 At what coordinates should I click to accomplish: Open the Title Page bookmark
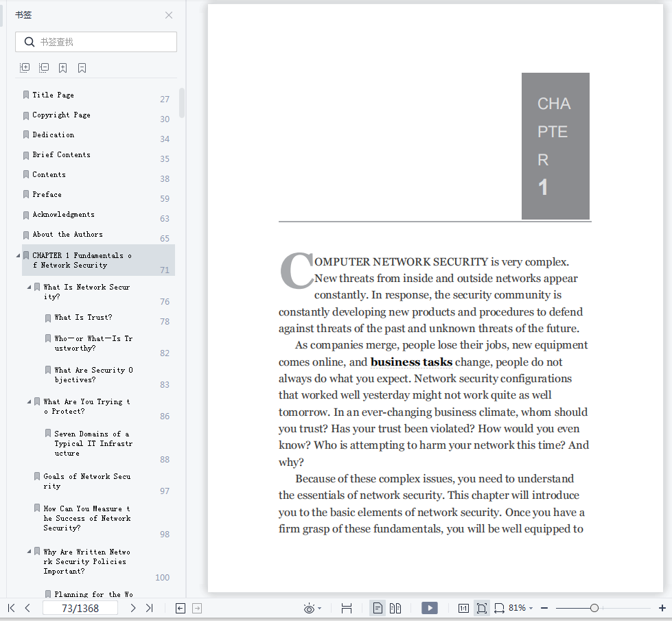[53, 95]
